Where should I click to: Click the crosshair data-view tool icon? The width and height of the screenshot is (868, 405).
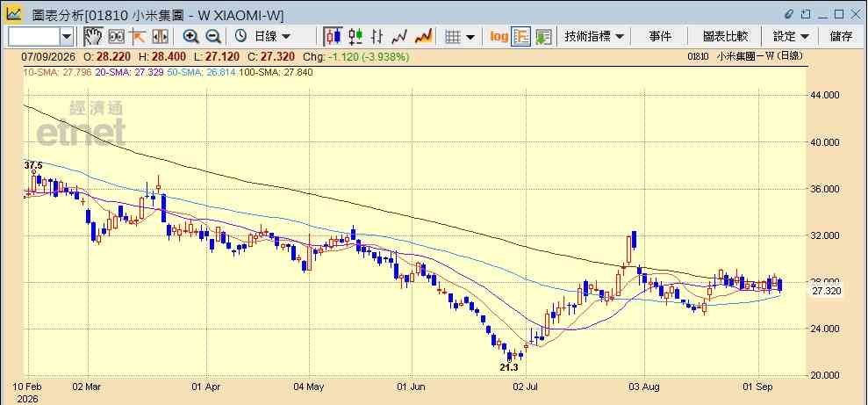[x=117, y=37]
